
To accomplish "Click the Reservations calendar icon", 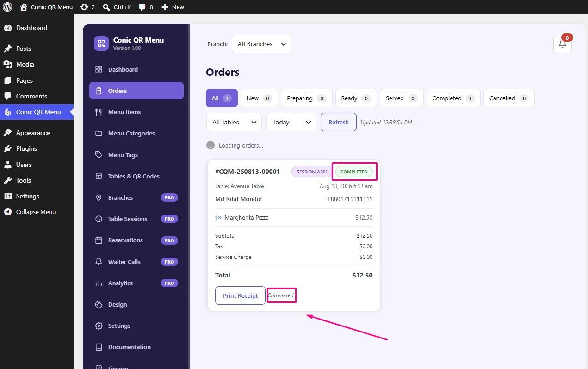I will (99, 240).
